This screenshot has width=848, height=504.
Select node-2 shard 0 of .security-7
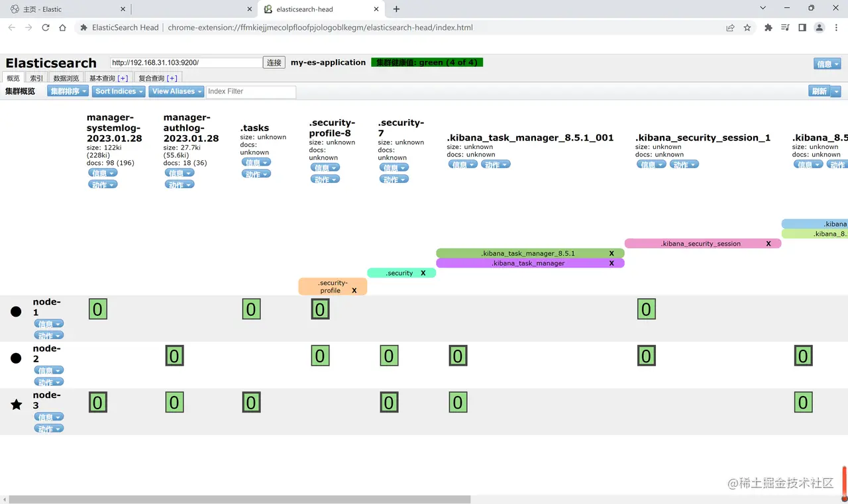389,356
